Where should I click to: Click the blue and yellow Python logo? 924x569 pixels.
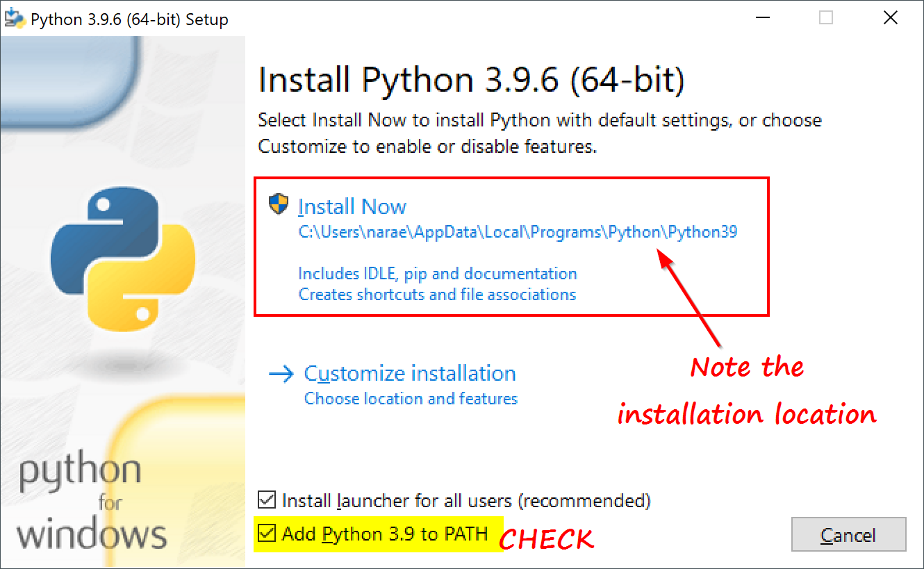[123, 258]
